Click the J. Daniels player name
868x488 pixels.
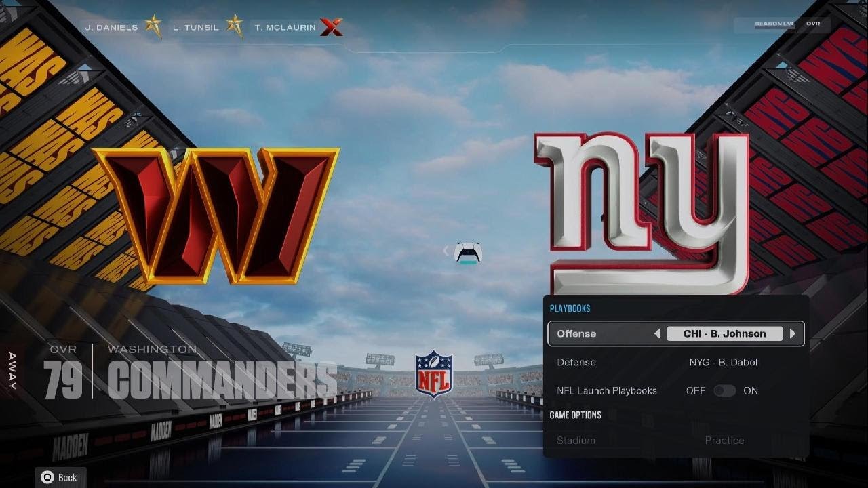tap(111, 27)
